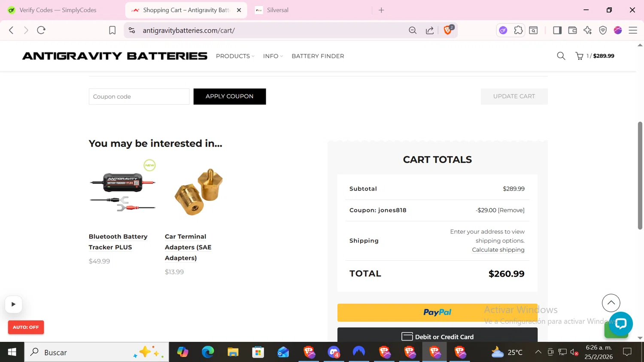644x362 pixels.
Task: Open the browser hamburger main menu
Action: [633, 30]
